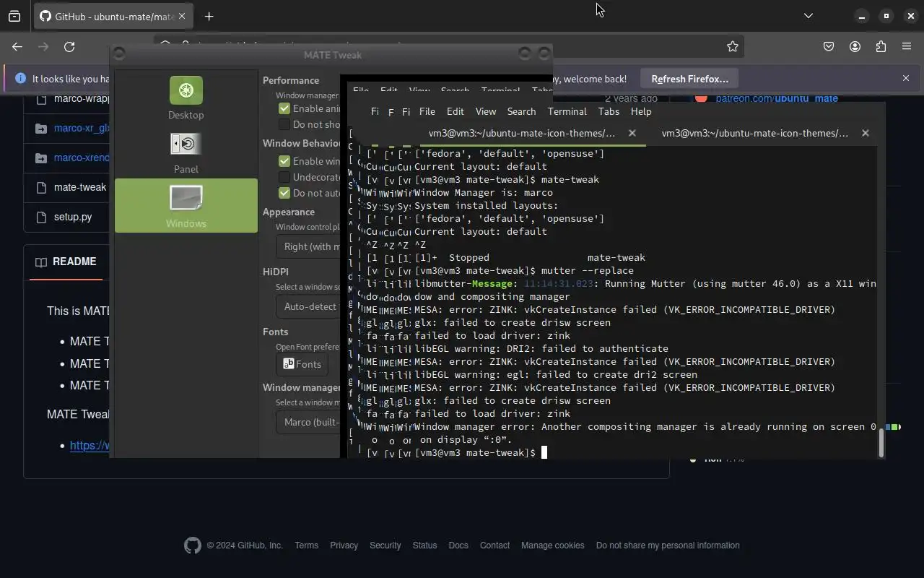Image resolution: width=924 pixels, height=578 pixels.
Task: Click the '2 years ago' commit time text
Action: [631, 98]
